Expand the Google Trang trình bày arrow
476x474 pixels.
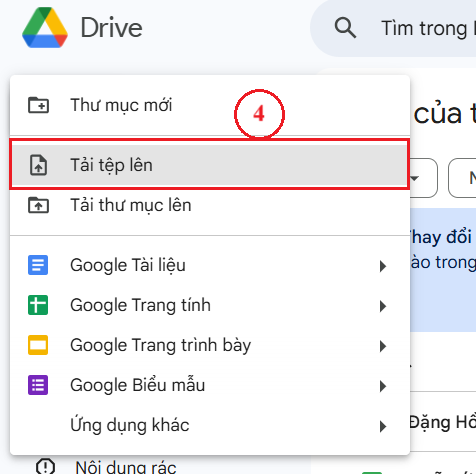point(383,346)
